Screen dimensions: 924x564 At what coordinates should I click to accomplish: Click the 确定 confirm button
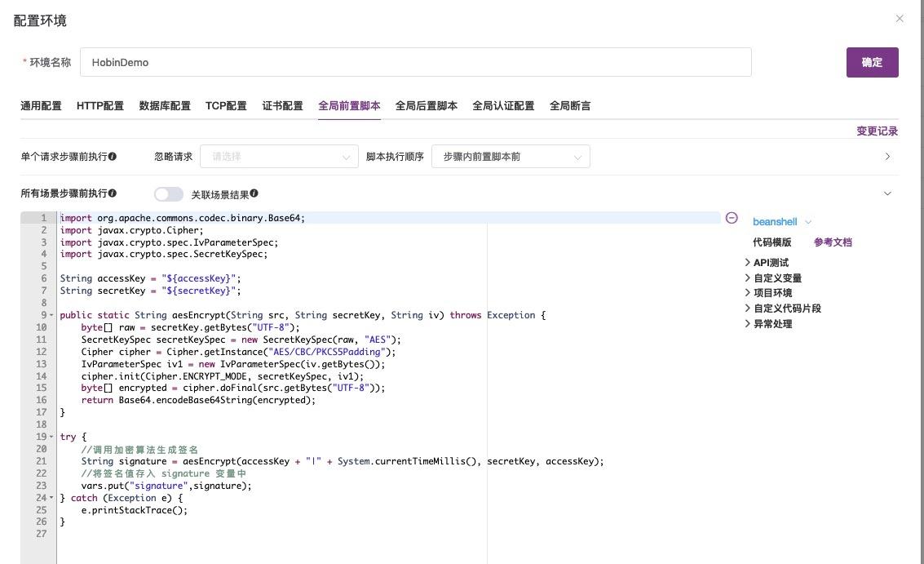pos(872,61)
